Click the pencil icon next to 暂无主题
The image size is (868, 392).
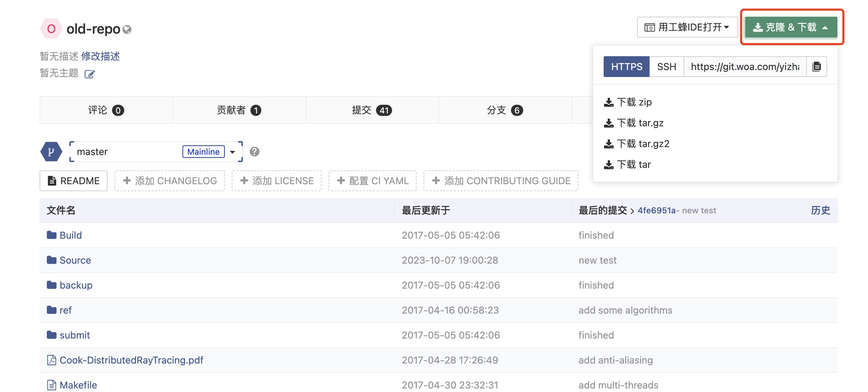click(90, 74)
